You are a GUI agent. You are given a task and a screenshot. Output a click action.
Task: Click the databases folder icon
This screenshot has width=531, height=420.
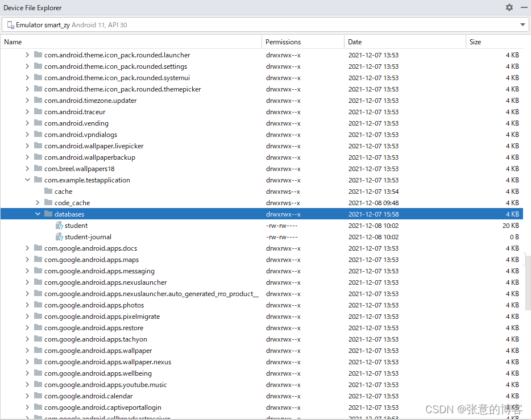click(48, 214)
